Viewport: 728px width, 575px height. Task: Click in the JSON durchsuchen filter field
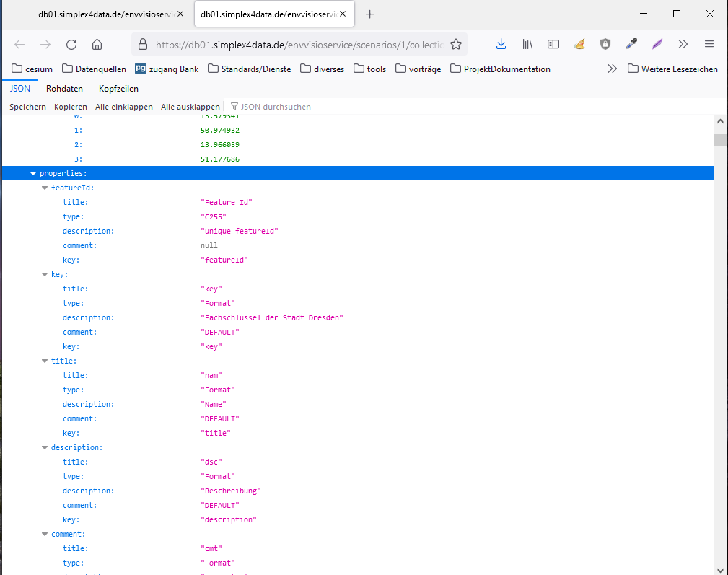[x=276, y=107]
